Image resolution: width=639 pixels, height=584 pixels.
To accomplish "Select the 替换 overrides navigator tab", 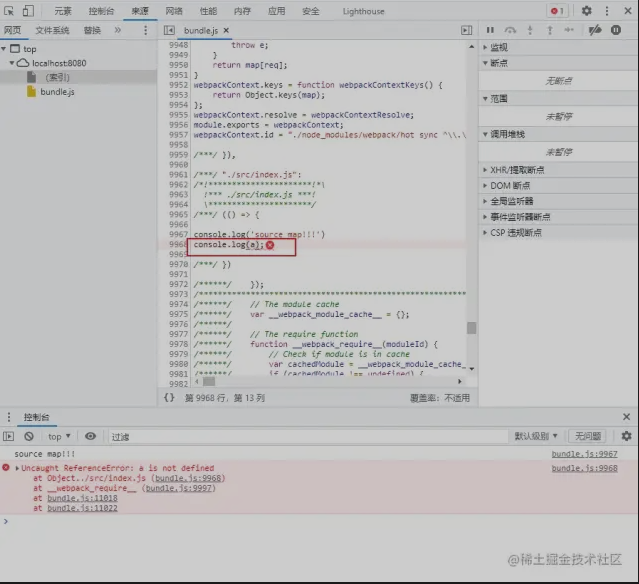I will [92, 30].
